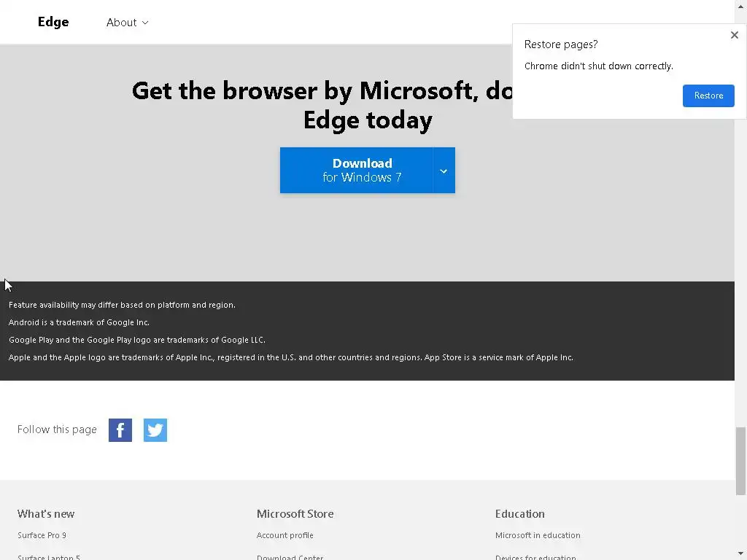
Task: Click the 'What's new' footer heading
Action: point(46,514)
